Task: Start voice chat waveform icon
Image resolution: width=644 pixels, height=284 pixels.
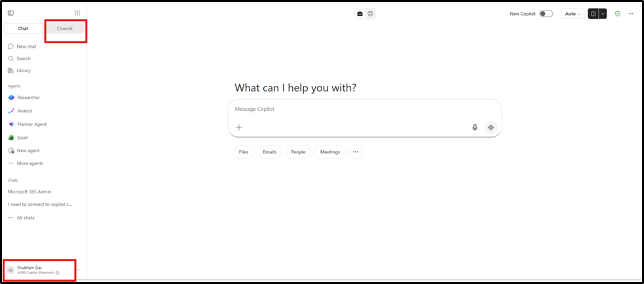Action: [x=490, y=127]
